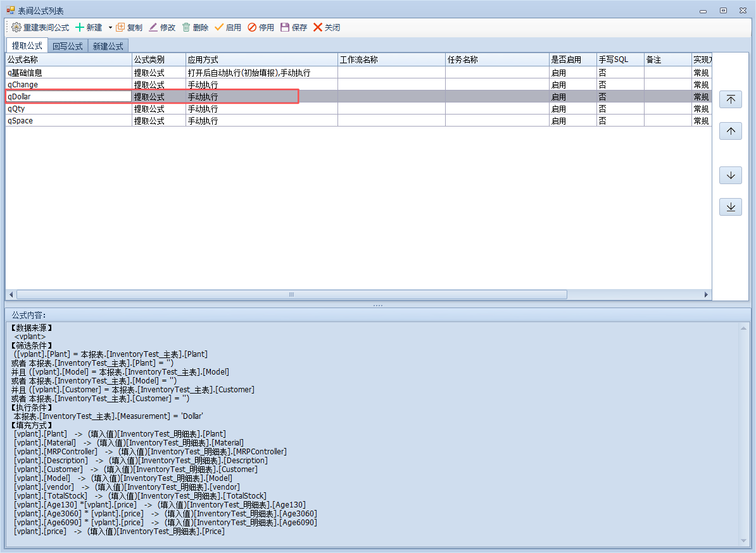Click formula content scrollbar up arrow
Image resolution: width=756 pixels, height=553 pixels.
coord(743,328)
